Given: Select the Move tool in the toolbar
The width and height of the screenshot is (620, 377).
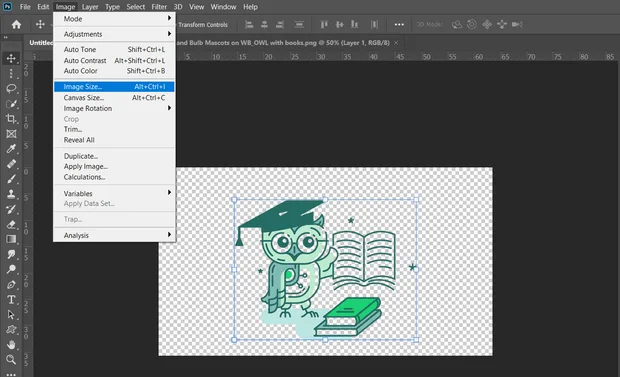Looking at the screenshot, I should click(x=11, y=59).
